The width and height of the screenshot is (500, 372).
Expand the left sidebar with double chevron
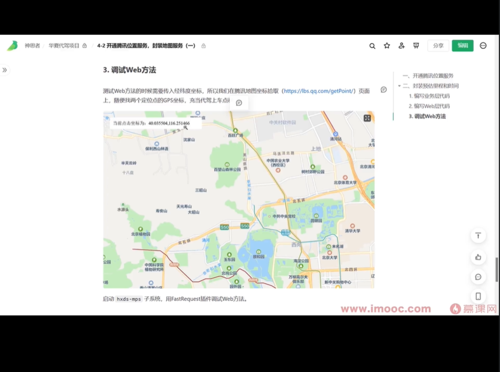tap(5, 70)
